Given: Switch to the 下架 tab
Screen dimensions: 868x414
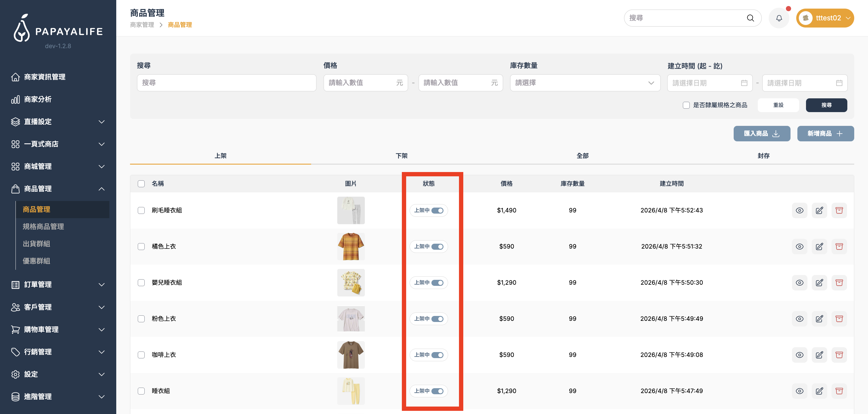Looking at the screenshot, I should pos(401,156).
